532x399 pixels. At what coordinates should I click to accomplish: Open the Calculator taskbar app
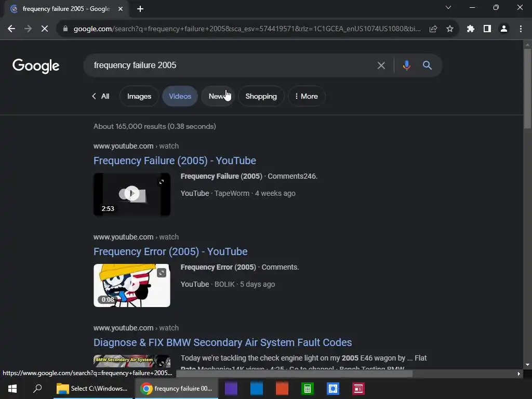(308, 389)
